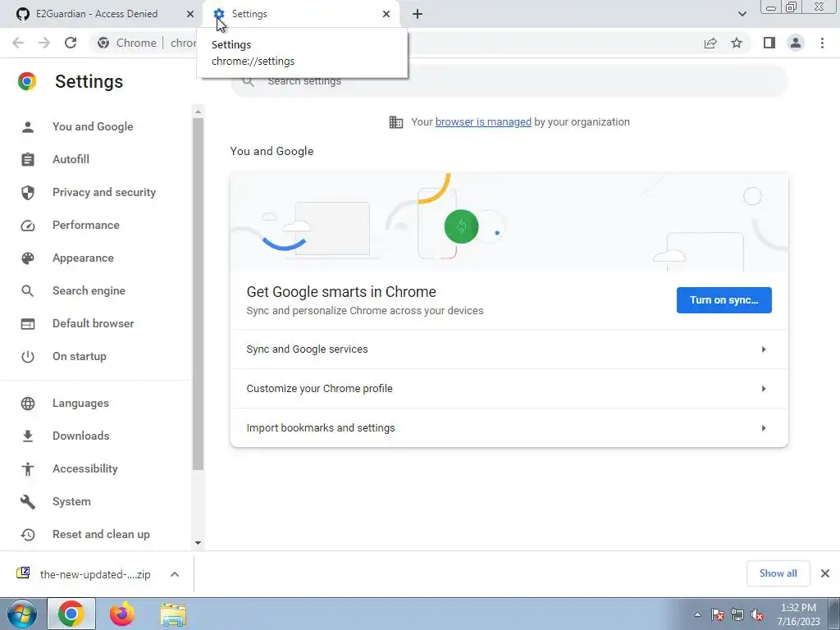Show hidden tray icons arrow

click(x=697, y=614)
